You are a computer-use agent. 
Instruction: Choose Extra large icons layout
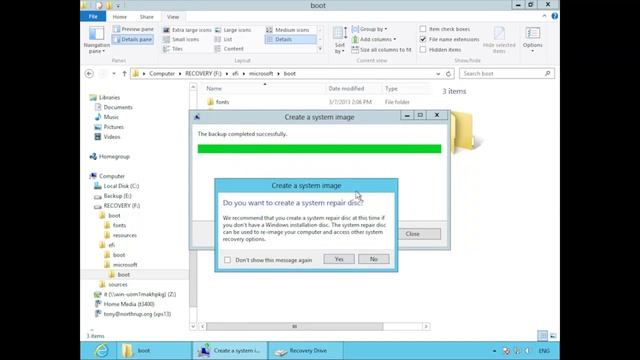click(187, 30)
